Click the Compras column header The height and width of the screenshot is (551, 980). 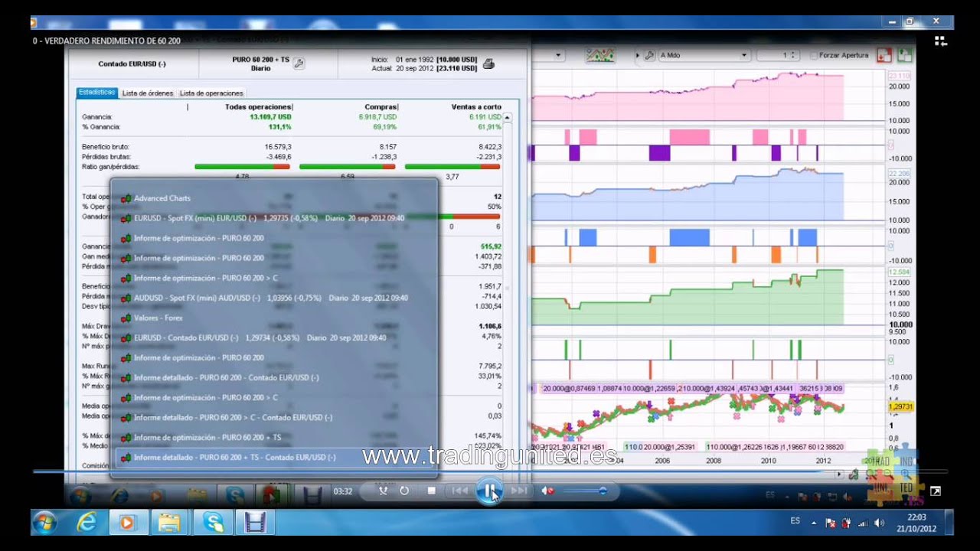pos(381,107)
